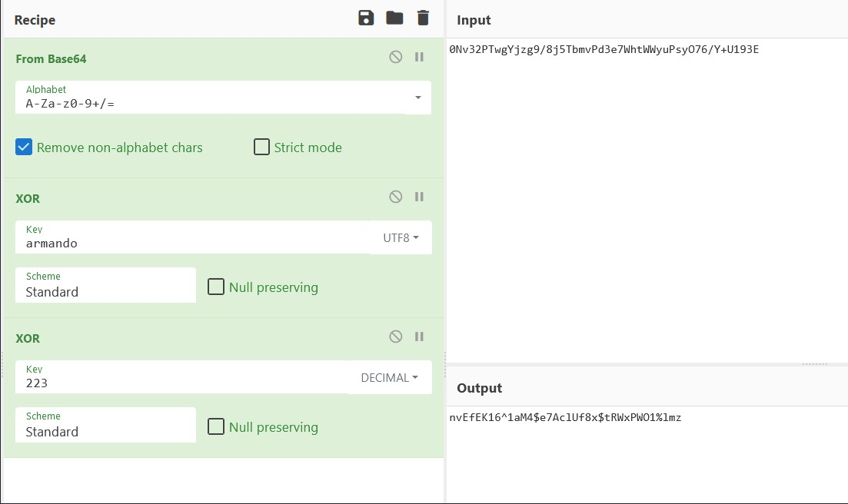This screenshot has height=504, width=848.
Task: Enable Null preserving for armando XOR
Action: coord(216,287)
